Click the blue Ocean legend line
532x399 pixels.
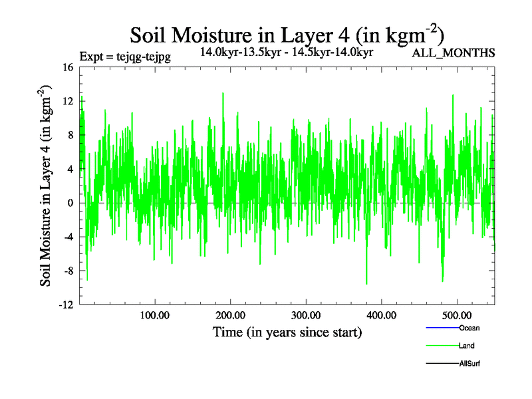tap(442, 328)
